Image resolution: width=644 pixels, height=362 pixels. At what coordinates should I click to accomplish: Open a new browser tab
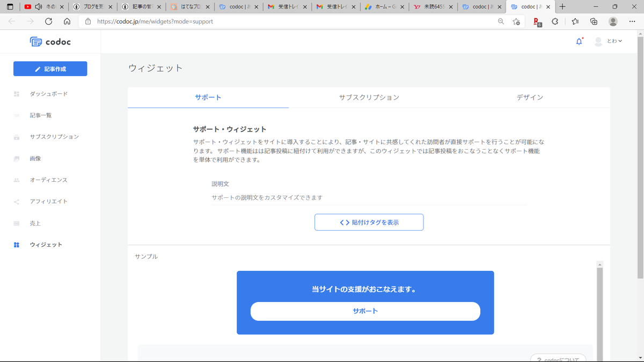(x=562, y=6)
